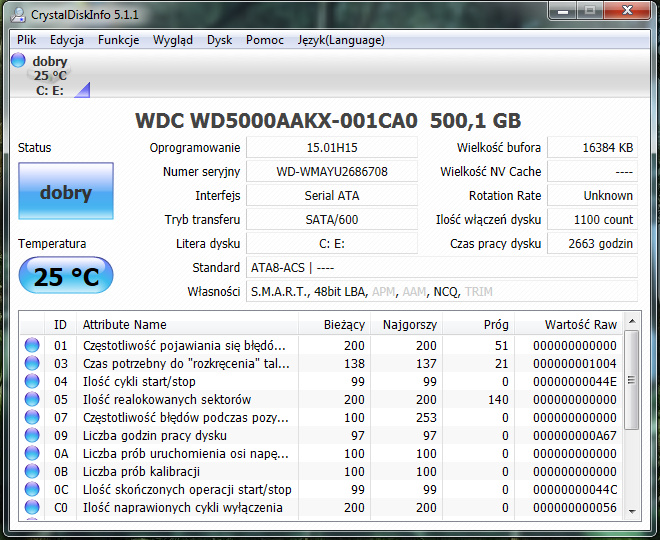The height and width of the screenshot is (540, 660).
Task: Select row 'Liczba prób kalibracji'
Action: point(321,471)
